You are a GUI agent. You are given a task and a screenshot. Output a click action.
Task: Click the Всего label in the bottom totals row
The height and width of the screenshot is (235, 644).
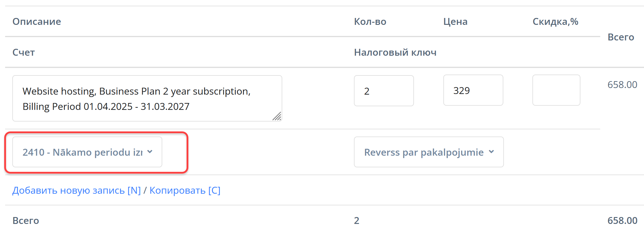pyautogui.click(x=26, y=221)
